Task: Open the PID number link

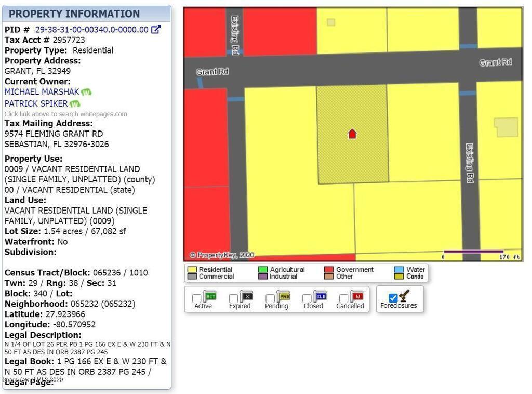Action: (91, 30)
